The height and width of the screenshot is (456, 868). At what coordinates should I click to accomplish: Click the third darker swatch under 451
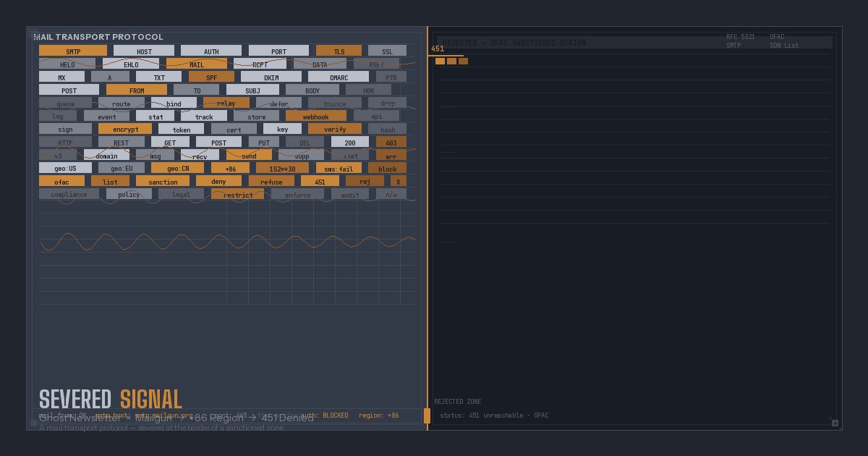click(463, 62)
